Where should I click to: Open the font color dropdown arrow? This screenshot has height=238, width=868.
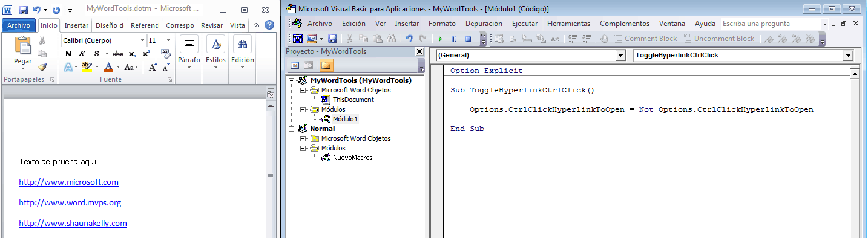coord(117,67)
